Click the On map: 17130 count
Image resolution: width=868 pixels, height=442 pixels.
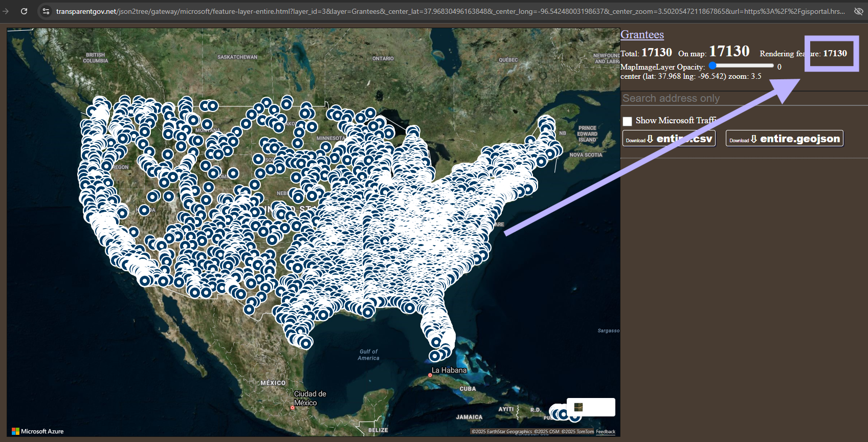click(714, 51)
